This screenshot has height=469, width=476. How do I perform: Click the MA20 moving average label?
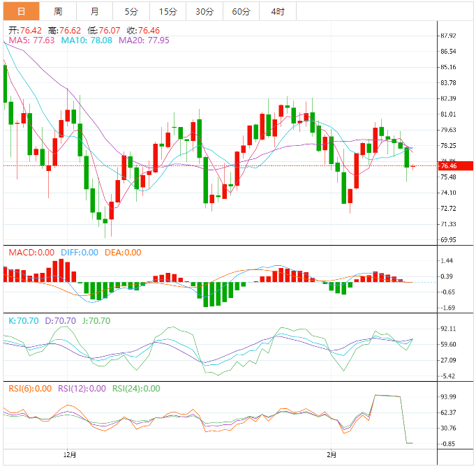144,40
